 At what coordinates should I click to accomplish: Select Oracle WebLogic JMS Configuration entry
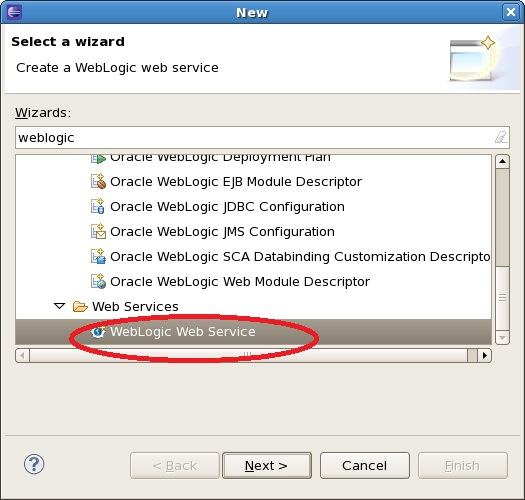(x=222, y=231)
